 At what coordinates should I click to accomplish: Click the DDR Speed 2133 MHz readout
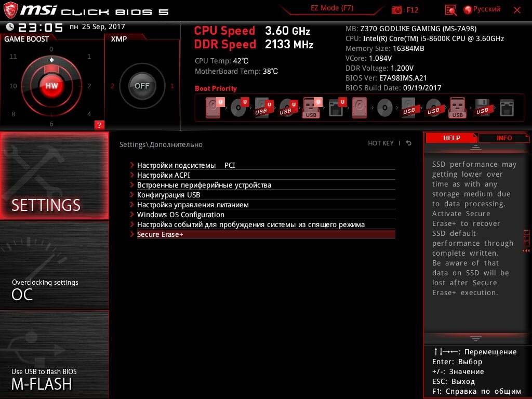point(254,44)
